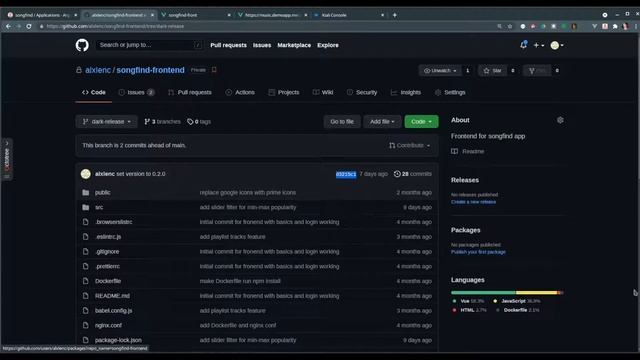
Task: Click Publish your first package link
Action: 478,252
